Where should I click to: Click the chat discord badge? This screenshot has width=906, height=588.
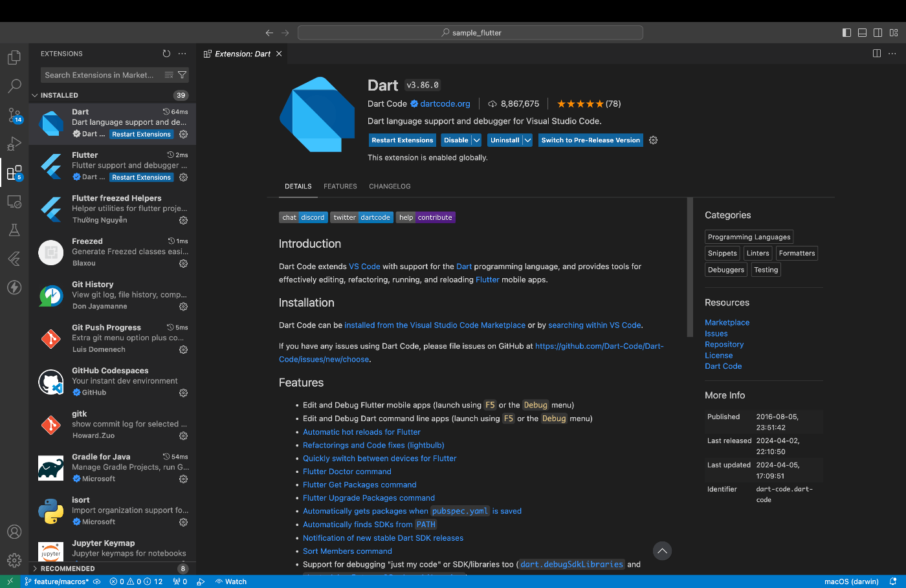pos(304,217)
